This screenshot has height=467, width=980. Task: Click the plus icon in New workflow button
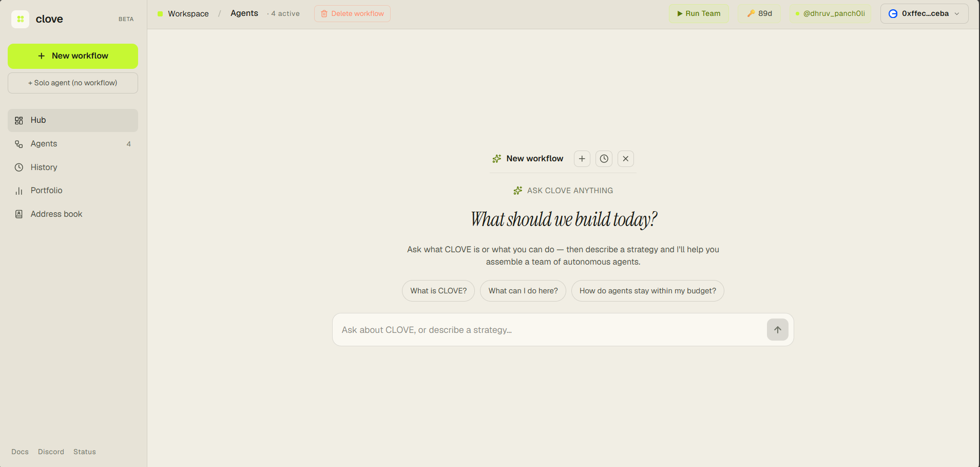pos(42,56)
